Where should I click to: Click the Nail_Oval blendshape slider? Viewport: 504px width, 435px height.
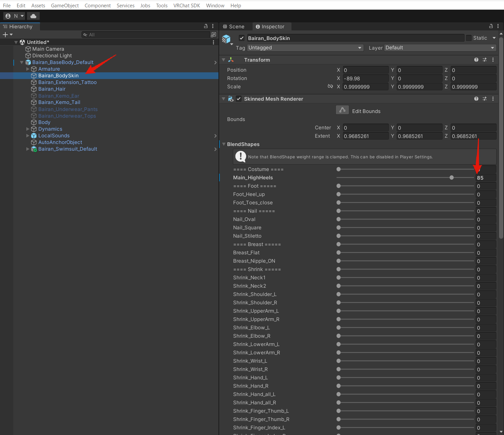[x=405, y=219]
